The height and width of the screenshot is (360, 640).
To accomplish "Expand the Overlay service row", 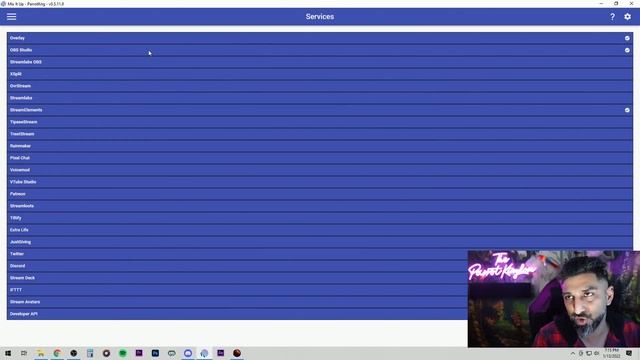I will click(320, 38).
